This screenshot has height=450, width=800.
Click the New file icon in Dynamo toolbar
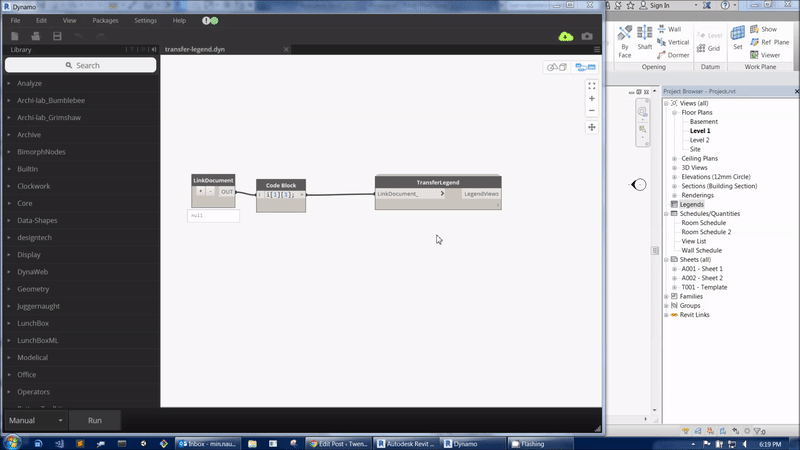coord(16,36)
